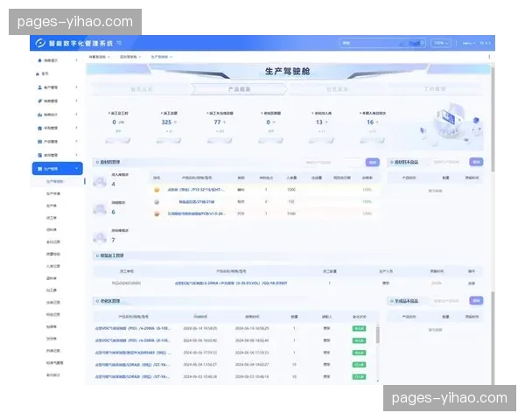
Task: Click the people avatar icon beside count 4
Action: click(100, 181)
